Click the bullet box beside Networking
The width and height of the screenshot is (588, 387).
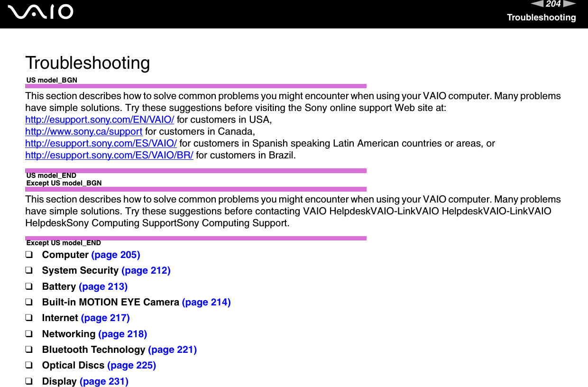[29, 334]
